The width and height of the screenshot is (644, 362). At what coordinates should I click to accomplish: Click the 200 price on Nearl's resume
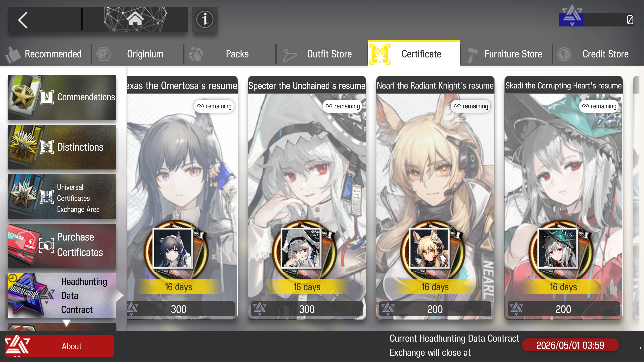point(435,309)
